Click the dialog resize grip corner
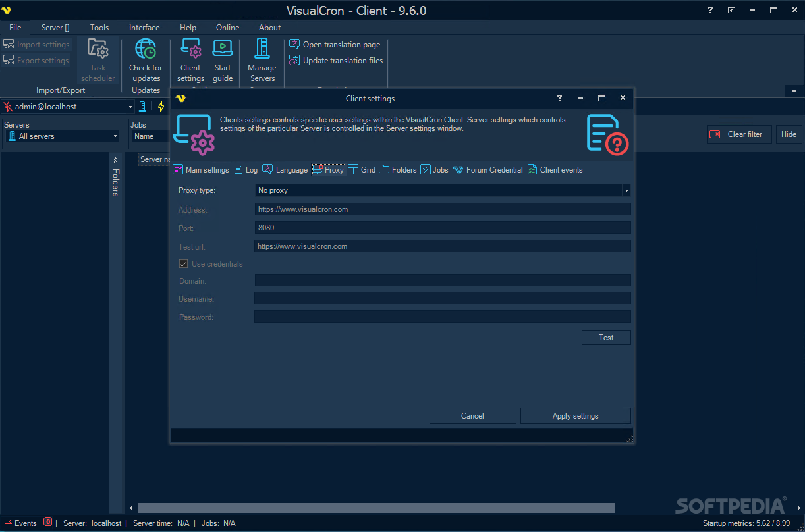The height and width of the screenshot is (532, 805). click(629, 439)
